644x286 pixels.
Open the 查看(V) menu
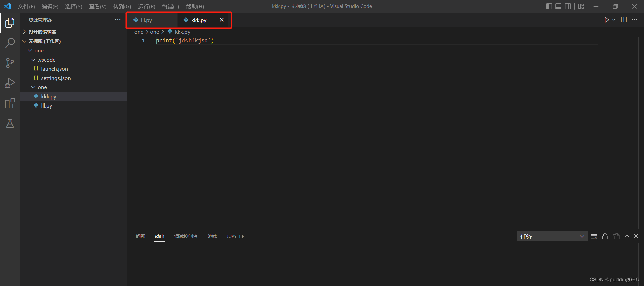[98, 6]
